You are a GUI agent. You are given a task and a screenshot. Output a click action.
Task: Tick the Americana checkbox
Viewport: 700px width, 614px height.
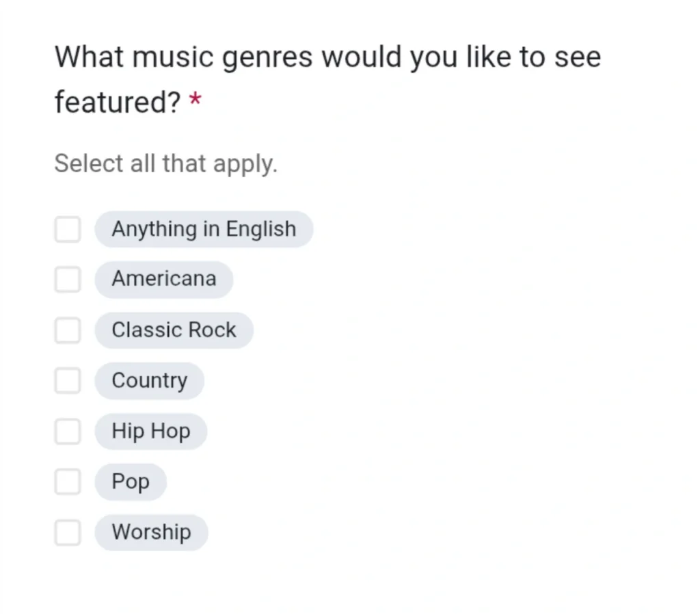[x=68, y=280]
